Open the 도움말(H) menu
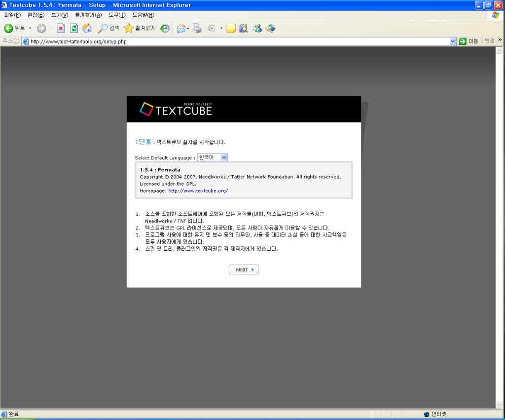This screenshot has height=420, width=505. click(144, 15)
